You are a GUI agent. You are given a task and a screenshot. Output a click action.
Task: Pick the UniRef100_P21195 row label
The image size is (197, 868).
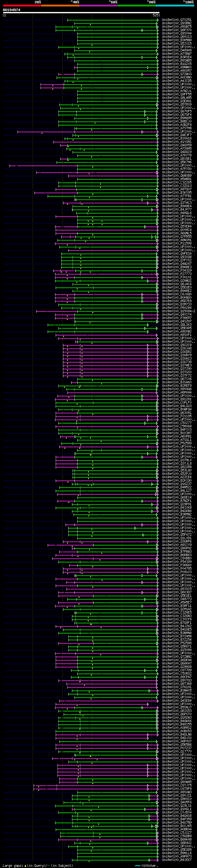click(x=176, y=416)
